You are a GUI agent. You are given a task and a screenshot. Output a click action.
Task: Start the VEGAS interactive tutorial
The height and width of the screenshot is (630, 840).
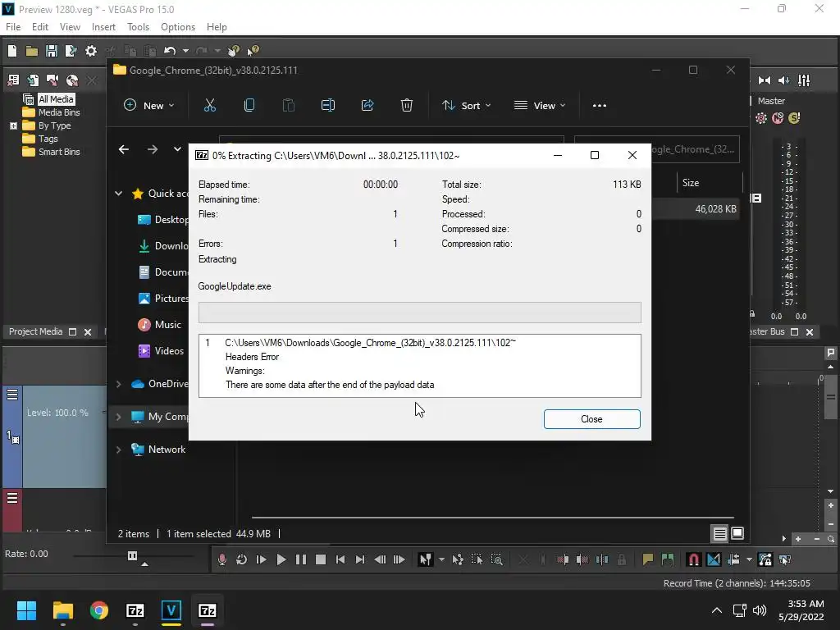(234, 51)
